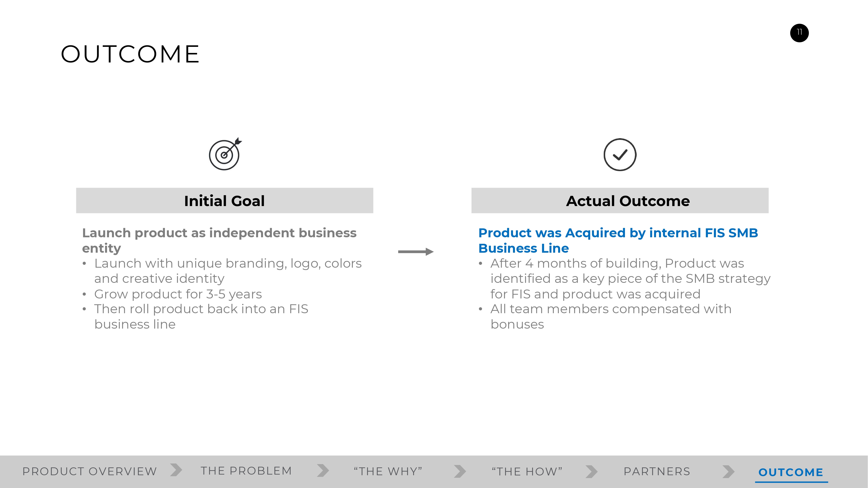Click the Actual Outcome header box
Viewport: 868px width, 488px height.
(x=620, y=201)
